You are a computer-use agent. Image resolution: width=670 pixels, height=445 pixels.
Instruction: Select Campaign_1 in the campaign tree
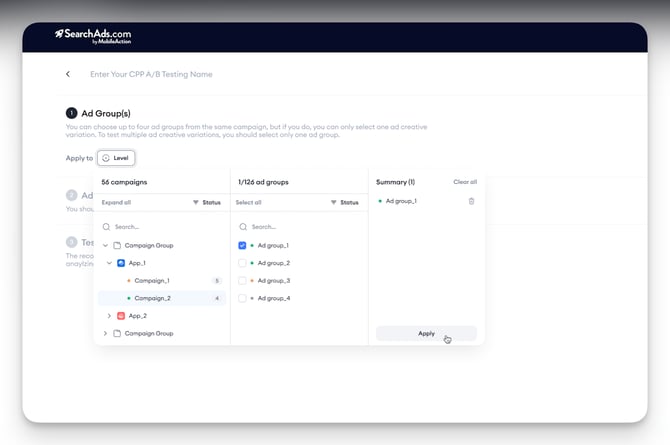(x=152, y=281)
